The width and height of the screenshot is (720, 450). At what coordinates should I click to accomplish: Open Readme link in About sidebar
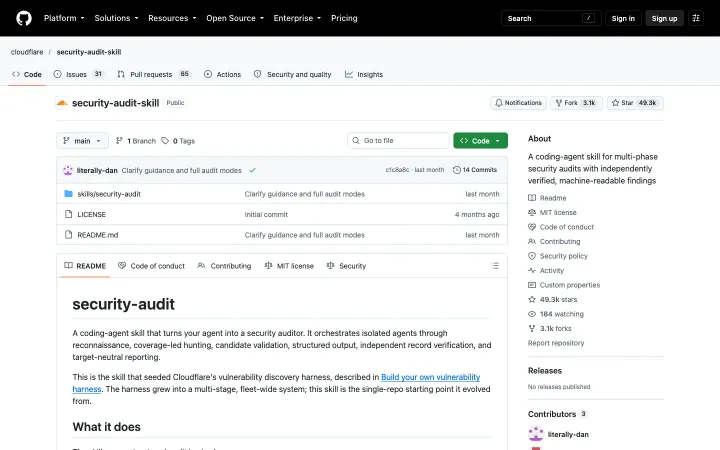547,198
